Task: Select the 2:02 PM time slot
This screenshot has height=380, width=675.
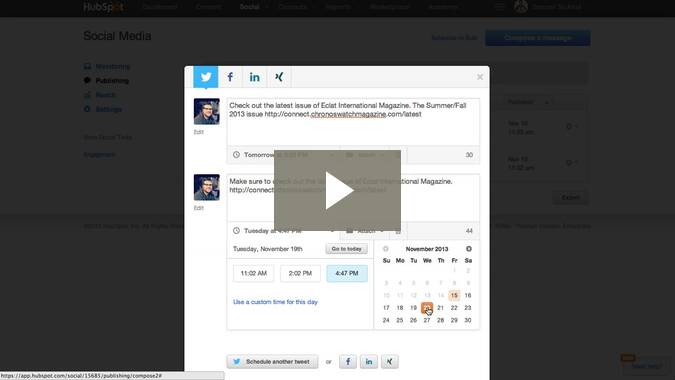Action: coord(300,273)
